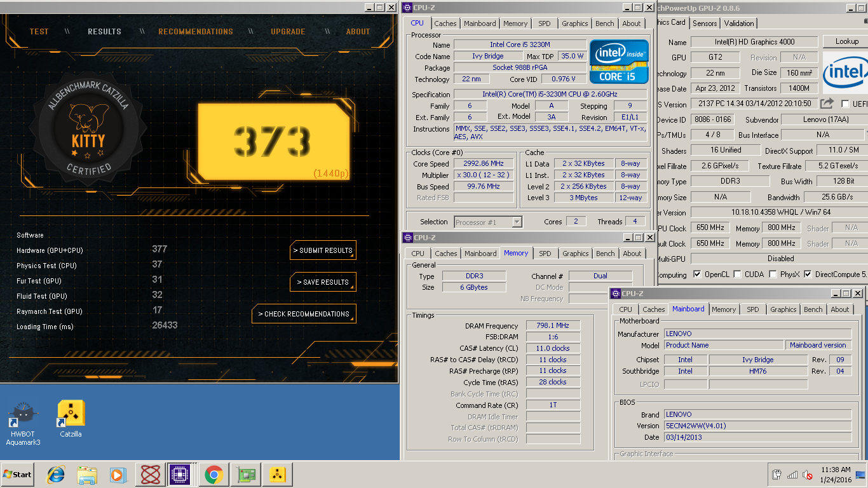The height and width of the screenshot is (488, 868).
Task: Select RESULTS tab in Catzilla
Action: [x=104, y=31]
